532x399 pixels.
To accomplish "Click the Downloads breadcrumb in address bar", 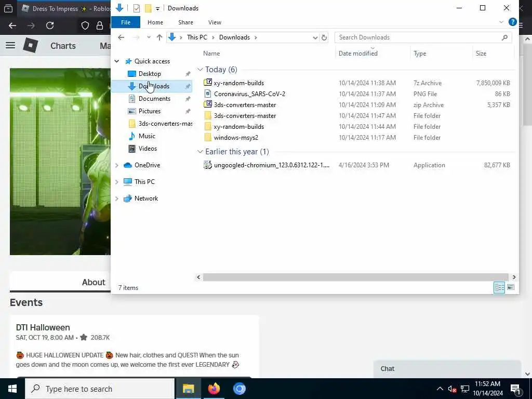I will tap(234, 37).
